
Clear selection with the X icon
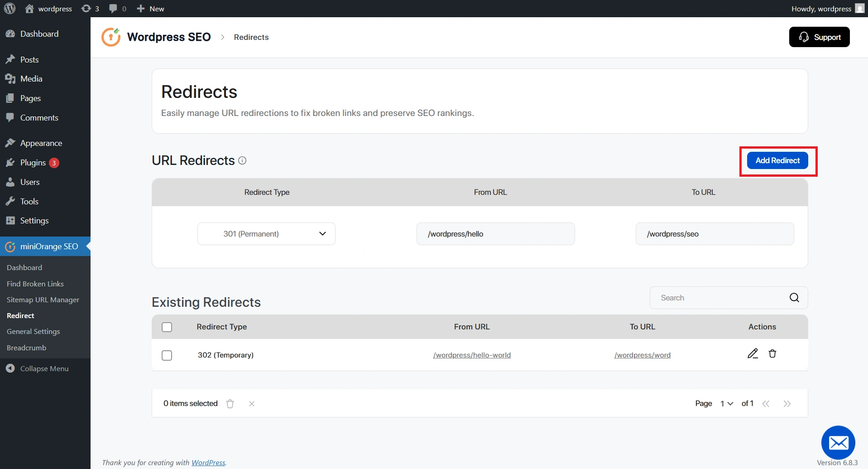[252, 404]
